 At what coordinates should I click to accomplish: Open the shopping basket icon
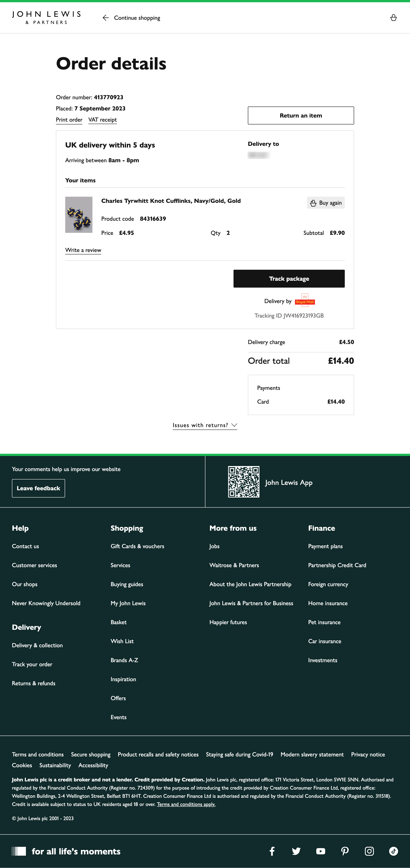[x=393, y=18]
